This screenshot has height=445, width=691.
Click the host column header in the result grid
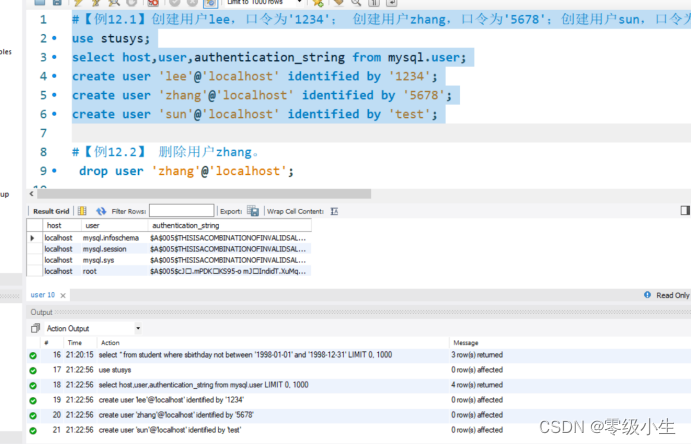click(62, 225)
